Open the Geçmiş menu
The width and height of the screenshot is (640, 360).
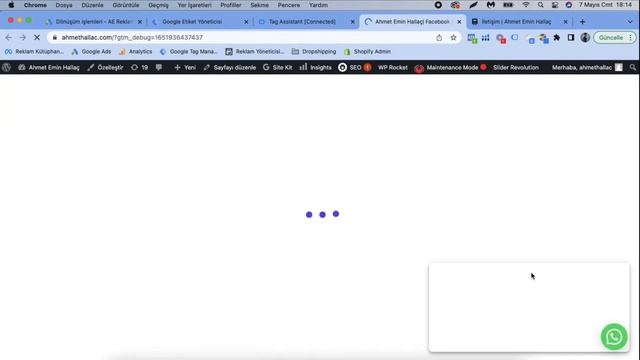pos(158,5)
